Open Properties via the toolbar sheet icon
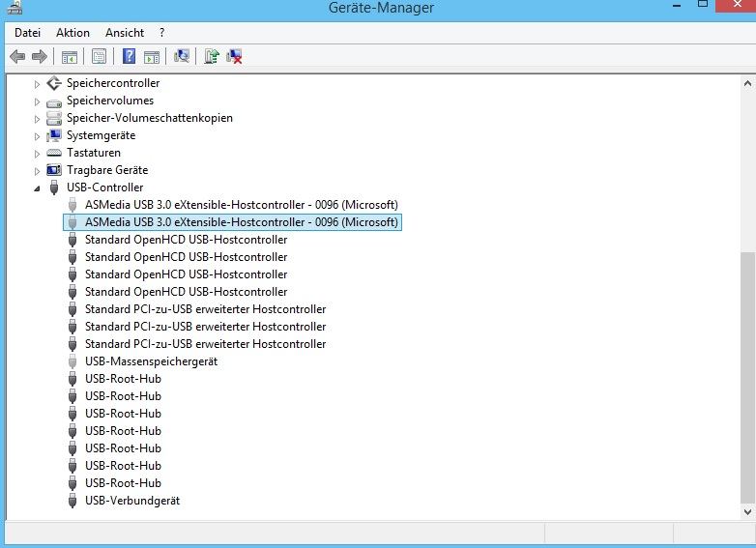This screenshot has height=548, width=756. tap(99, 57)
